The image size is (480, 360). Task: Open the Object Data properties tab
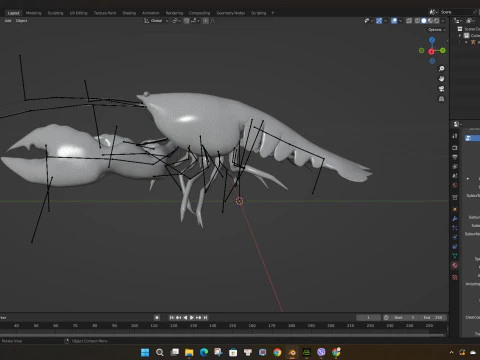tap(455, 256)
